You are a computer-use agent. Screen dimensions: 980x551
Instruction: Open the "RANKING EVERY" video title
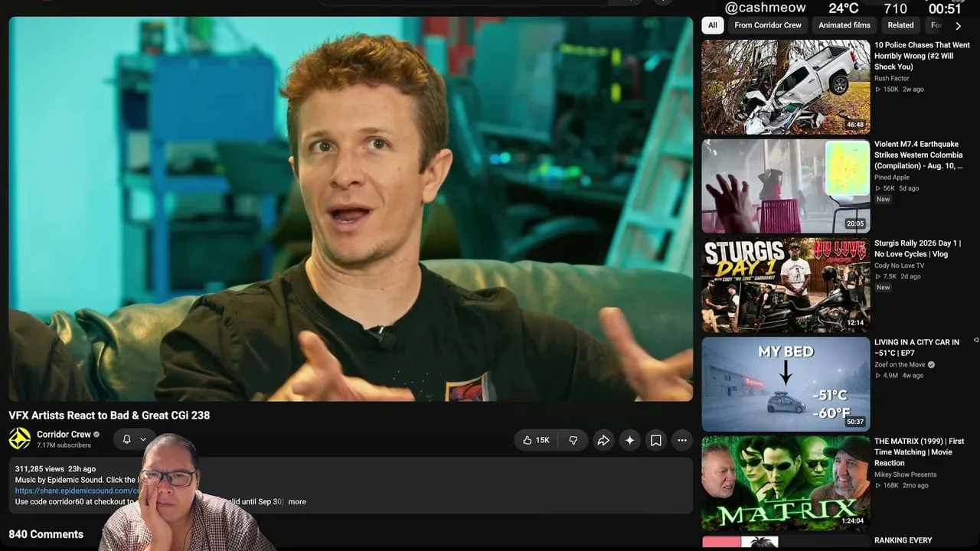(903, 540)
